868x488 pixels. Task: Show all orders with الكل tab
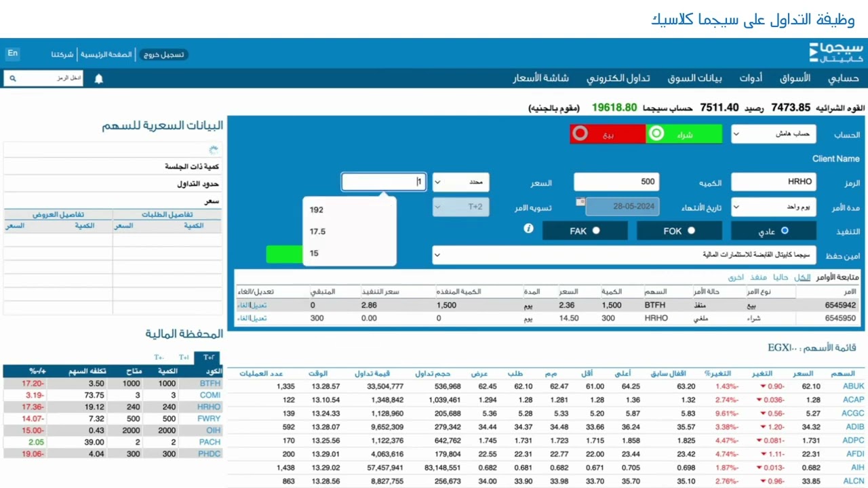point(802,277)
